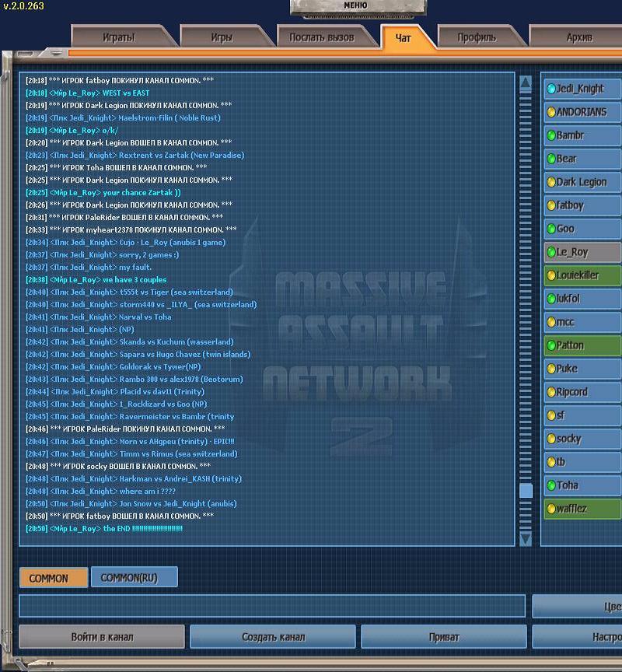This screenshot has height=672, width=622.
Task: Click the Создать канал button
Action: point(273,637)
